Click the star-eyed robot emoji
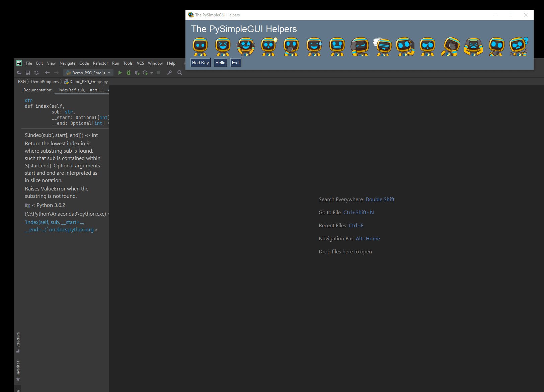Screen dimensions: 544x392 coord(246,47)
